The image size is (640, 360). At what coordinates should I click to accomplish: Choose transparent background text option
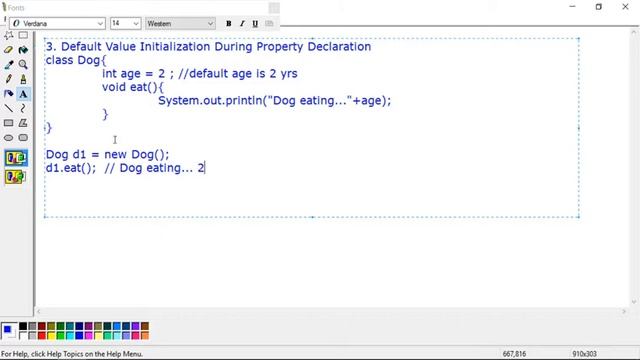16,177
